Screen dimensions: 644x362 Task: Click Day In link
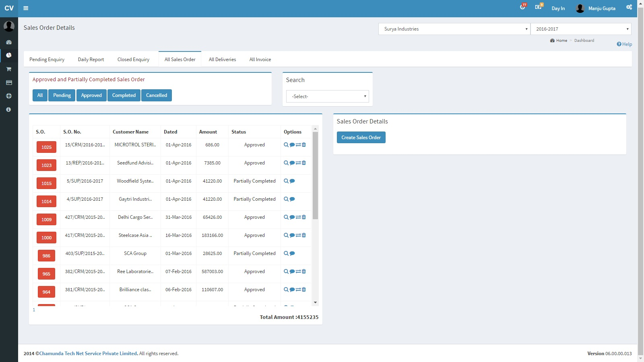pyautogui.click(x=558, y=8)
